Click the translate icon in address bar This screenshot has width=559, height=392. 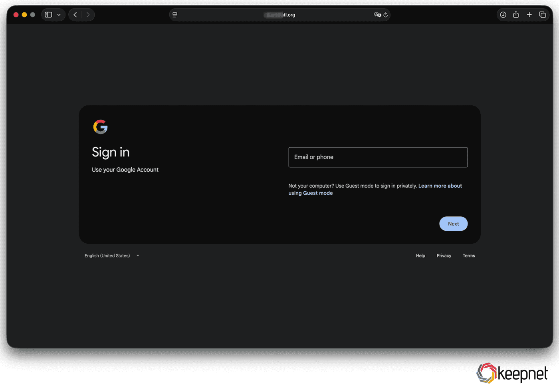pos(377,15)
